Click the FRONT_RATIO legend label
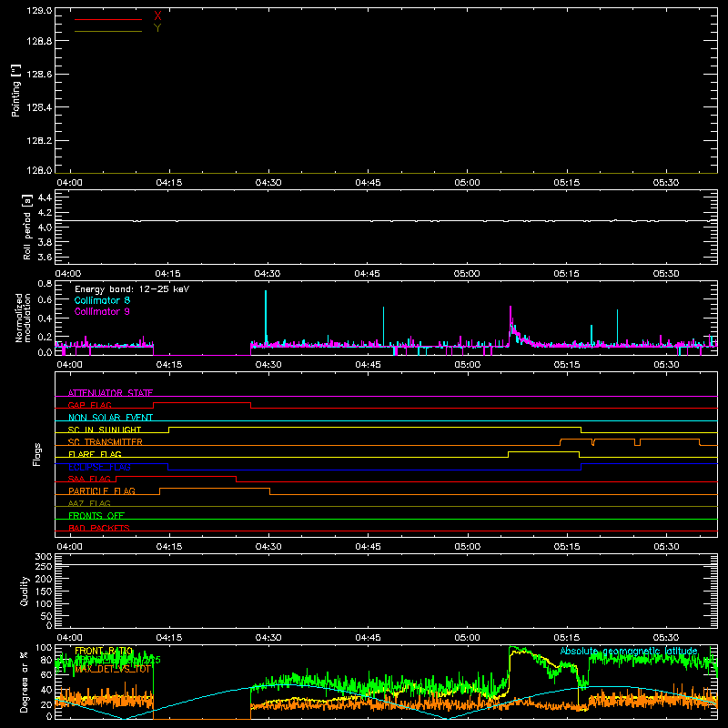 pyautogui.click(x=104, y=651)
